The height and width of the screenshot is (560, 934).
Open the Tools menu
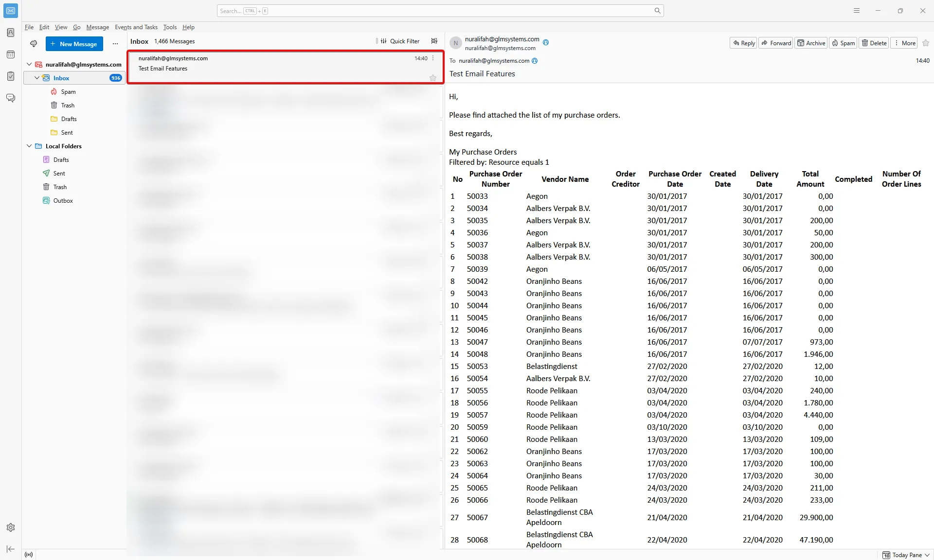(x=170, y=27)
